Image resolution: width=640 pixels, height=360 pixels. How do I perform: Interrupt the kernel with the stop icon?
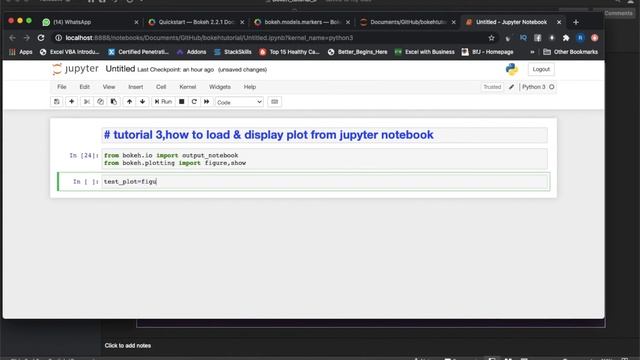pyautogui.click(x=182, y=102)
